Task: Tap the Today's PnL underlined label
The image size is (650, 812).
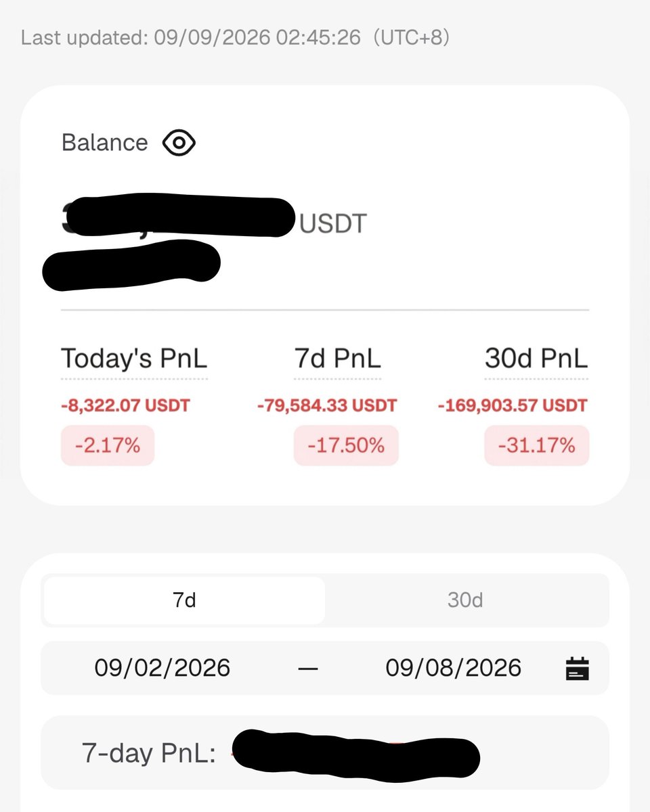Action: (x=134, y=359)
